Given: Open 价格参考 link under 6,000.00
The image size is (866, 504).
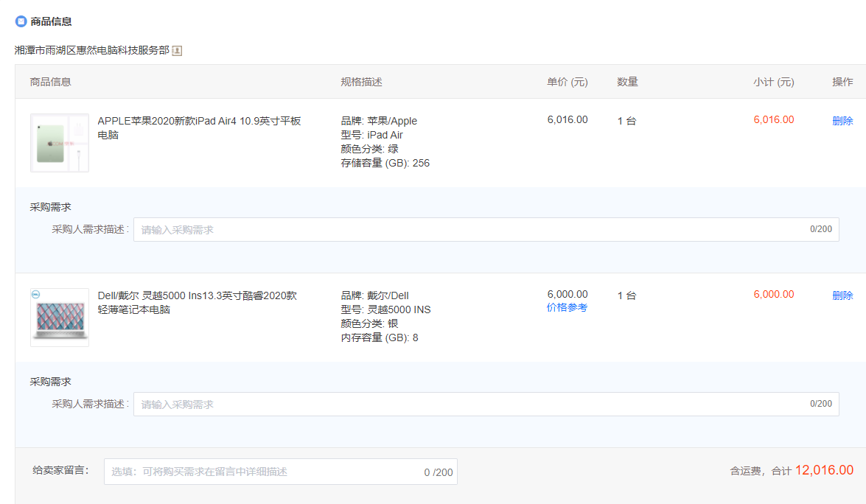Looking at the screenshot, I should 567,307.
